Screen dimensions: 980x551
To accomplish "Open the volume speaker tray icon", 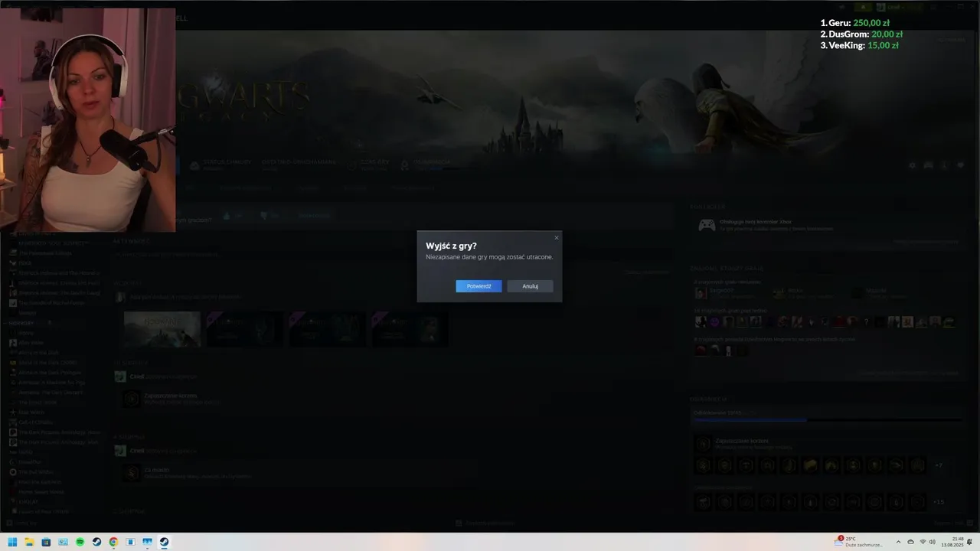I will [933, 542].
